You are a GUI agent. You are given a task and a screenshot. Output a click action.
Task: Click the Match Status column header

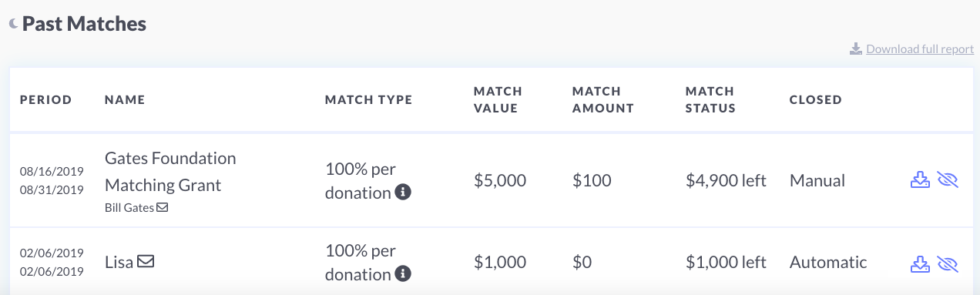coord(711,99)
